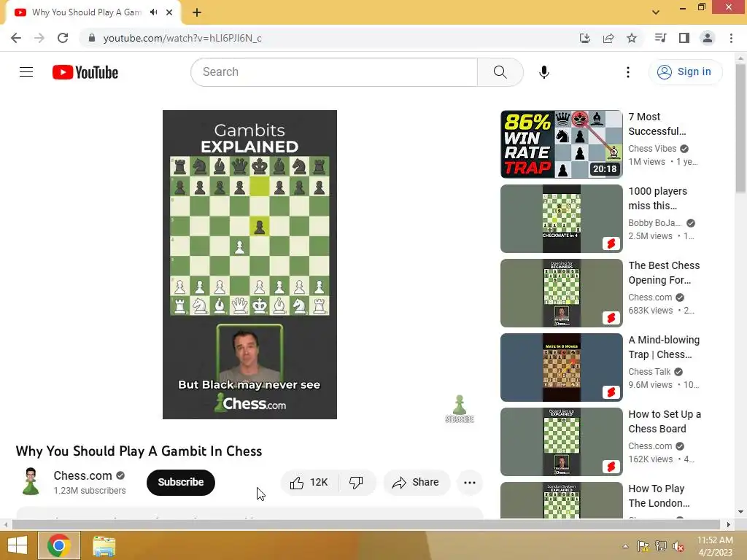Select the 'Why You Should Play A Gam' tab
This screenshot has width=747, height=560.
click(x=93, y=12)
